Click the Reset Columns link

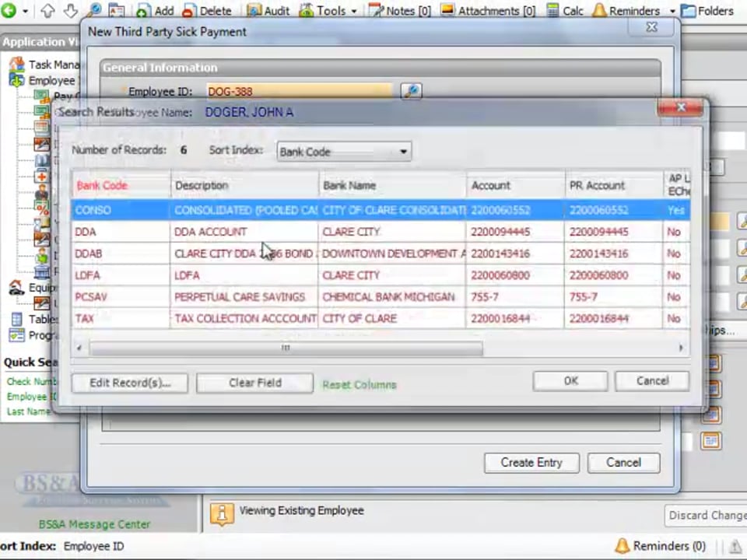click(359, 384)
